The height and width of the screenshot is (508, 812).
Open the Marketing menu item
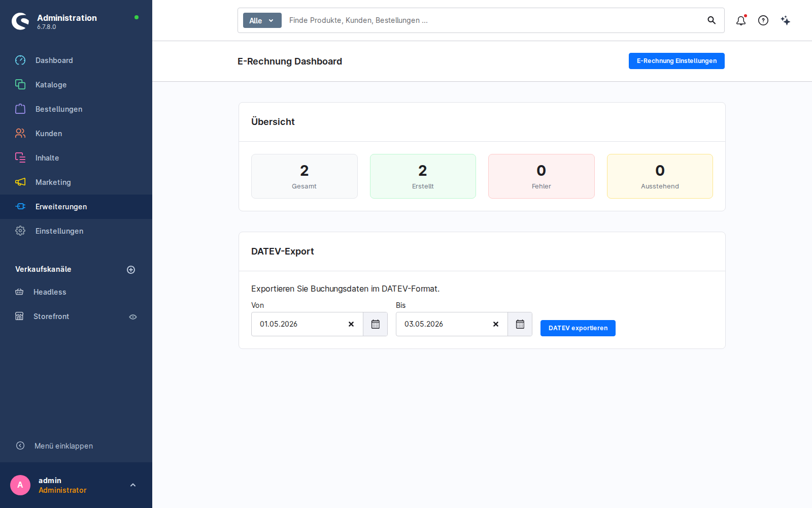tap(76, 182)
